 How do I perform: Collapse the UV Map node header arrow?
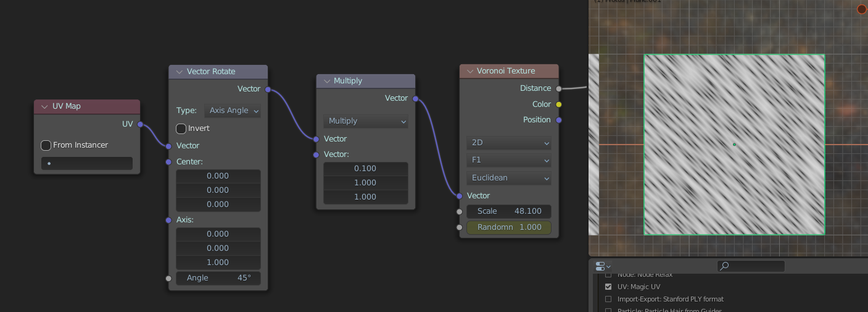(44, 106)
